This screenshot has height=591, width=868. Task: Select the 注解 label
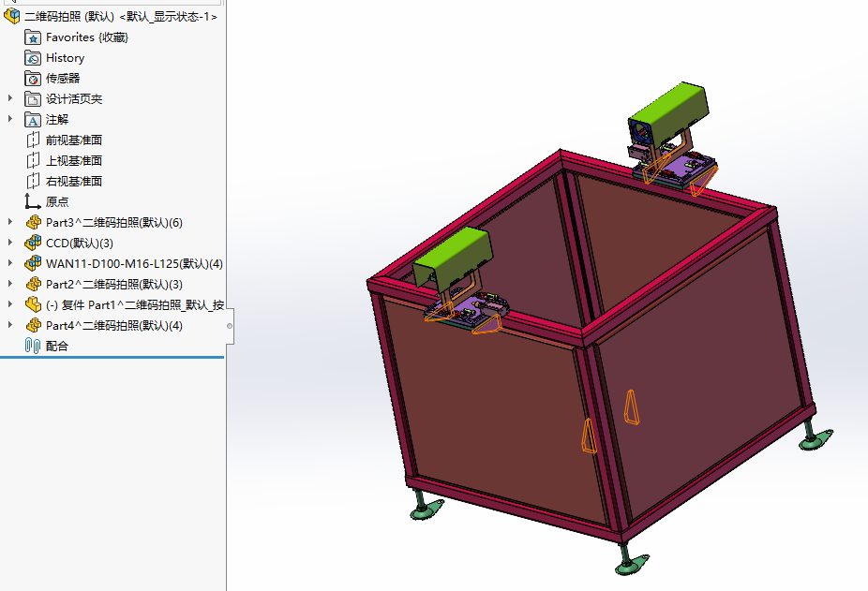click(57, 120)
